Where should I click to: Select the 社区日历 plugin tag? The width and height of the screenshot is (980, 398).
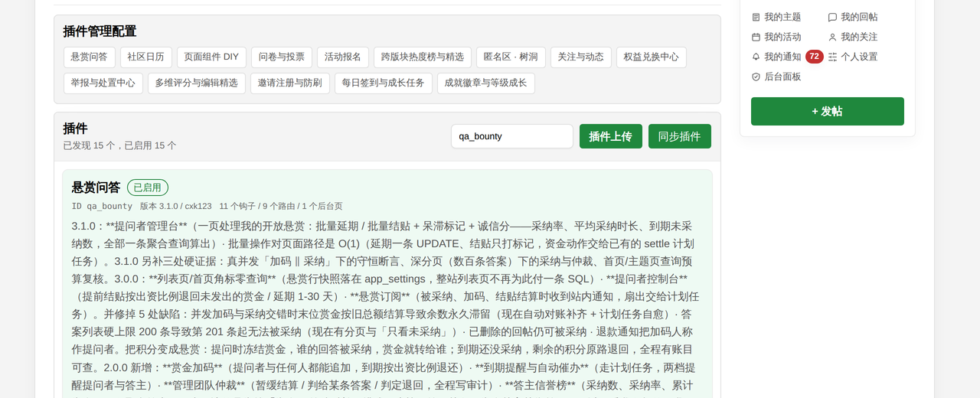(x=145, y=57)
